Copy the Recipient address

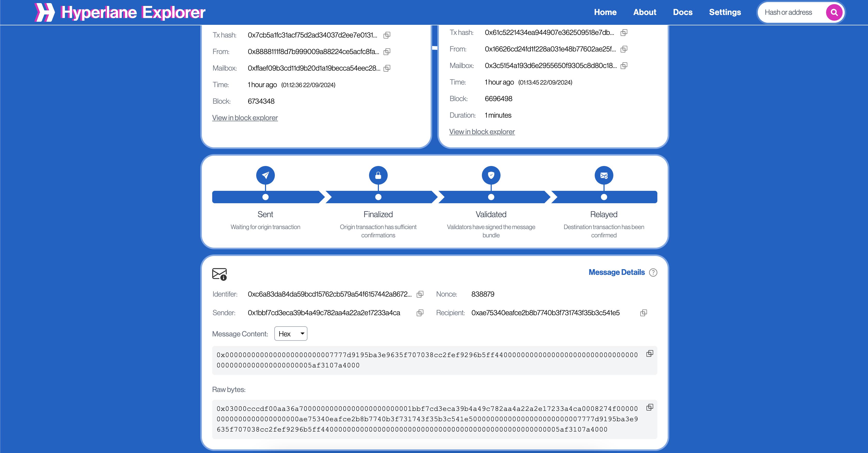coord(643,313)
